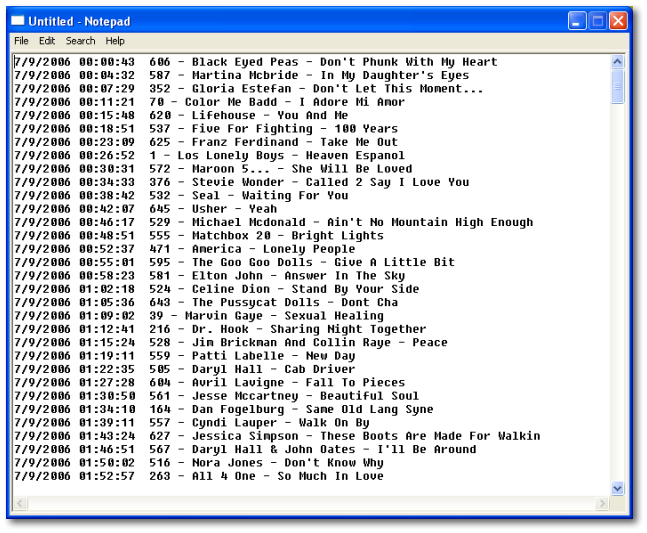This screenshot has height=533, width=647.
Task: Maximize the Notepad window
Action: pos(597,21)
